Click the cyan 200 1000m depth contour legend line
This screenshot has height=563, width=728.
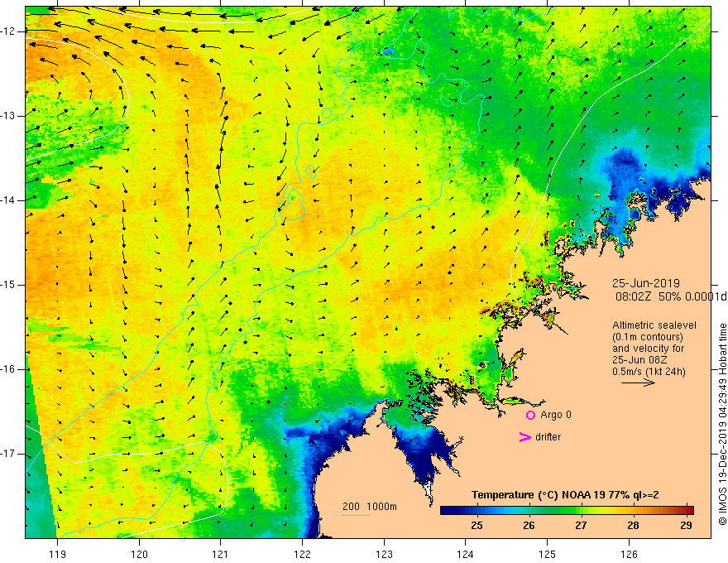tap(357, 515)
